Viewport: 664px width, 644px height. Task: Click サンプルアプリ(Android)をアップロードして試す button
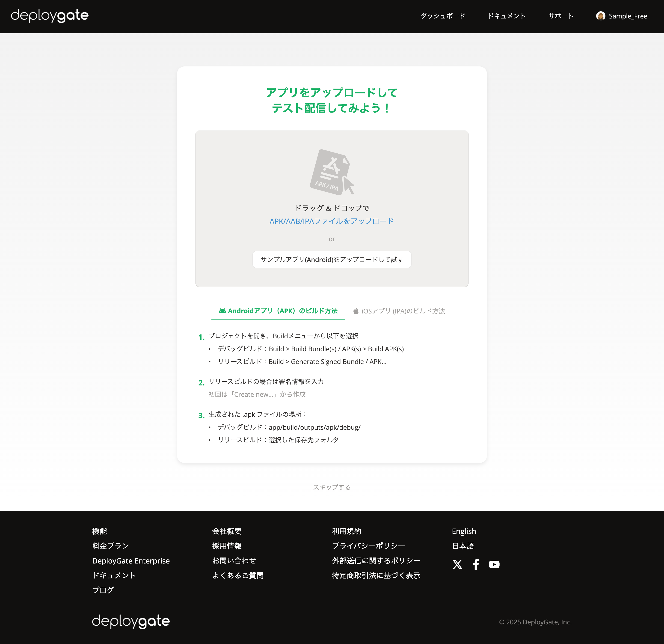coord(332,259)
